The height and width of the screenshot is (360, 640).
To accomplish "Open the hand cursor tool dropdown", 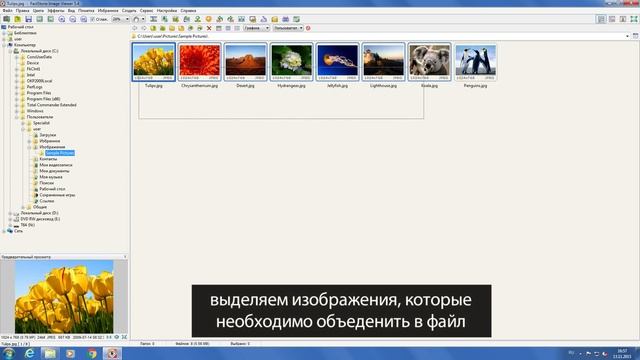I will click(143, 19).
